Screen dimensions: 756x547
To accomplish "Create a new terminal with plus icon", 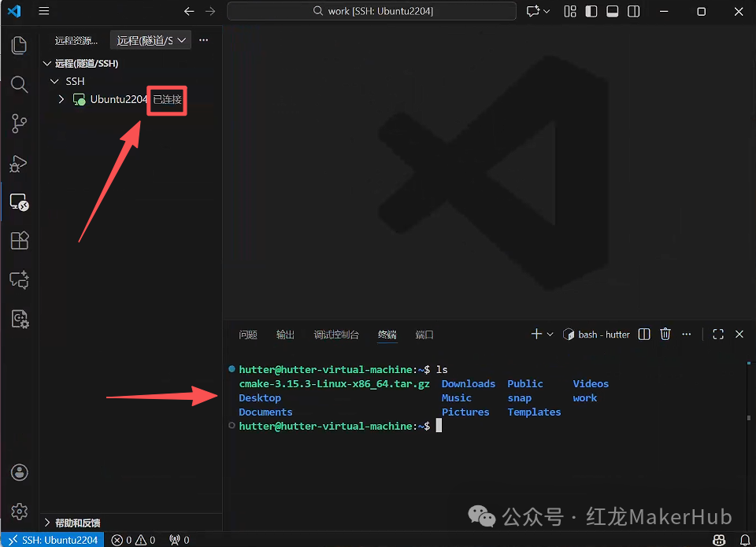I will 536,334.
